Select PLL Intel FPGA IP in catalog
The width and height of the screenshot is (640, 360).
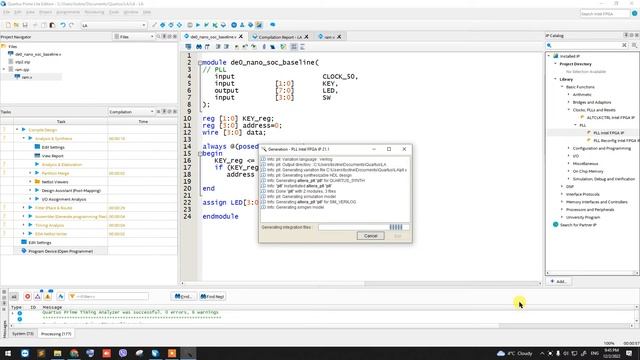click(608, 133)
